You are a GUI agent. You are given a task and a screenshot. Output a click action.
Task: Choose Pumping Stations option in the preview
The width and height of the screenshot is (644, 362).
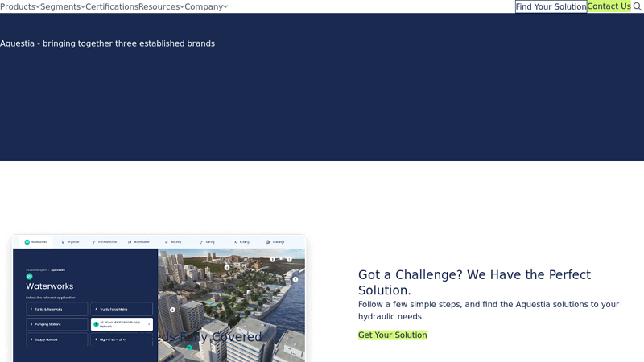tap(56, 324)
